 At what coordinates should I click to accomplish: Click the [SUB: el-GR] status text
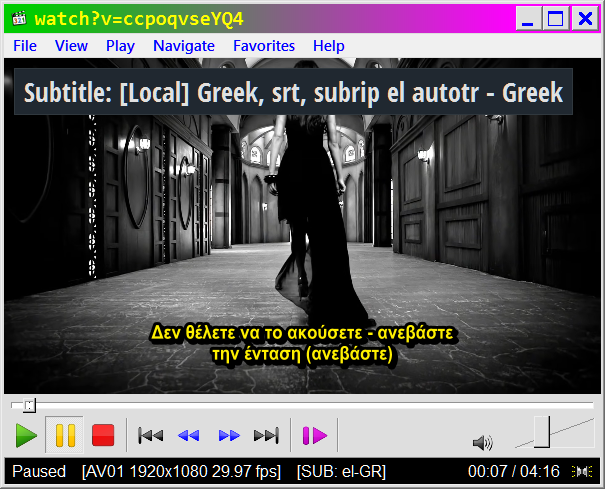pyautogui.click(x=341, y=471)
